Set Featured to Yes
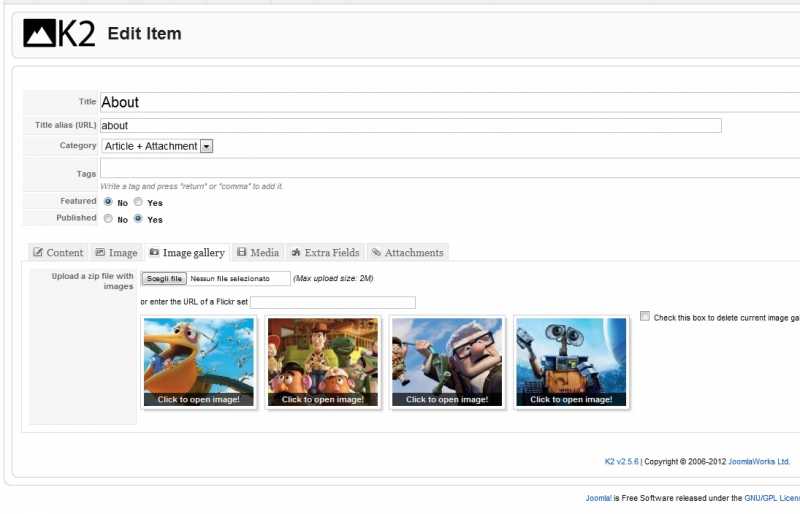 [138, 202]
